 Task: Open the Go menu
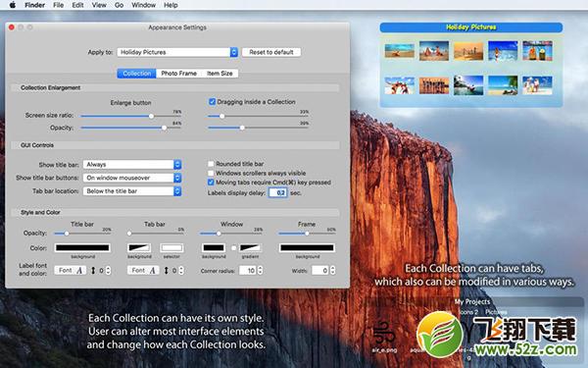[x=119, y=5]
